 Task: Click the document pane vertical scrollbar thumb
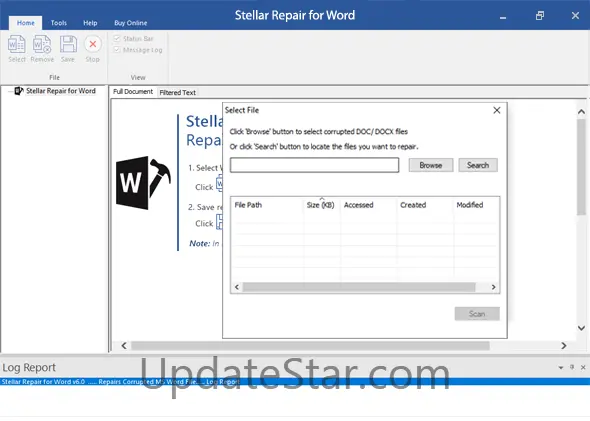click(581, 167)
